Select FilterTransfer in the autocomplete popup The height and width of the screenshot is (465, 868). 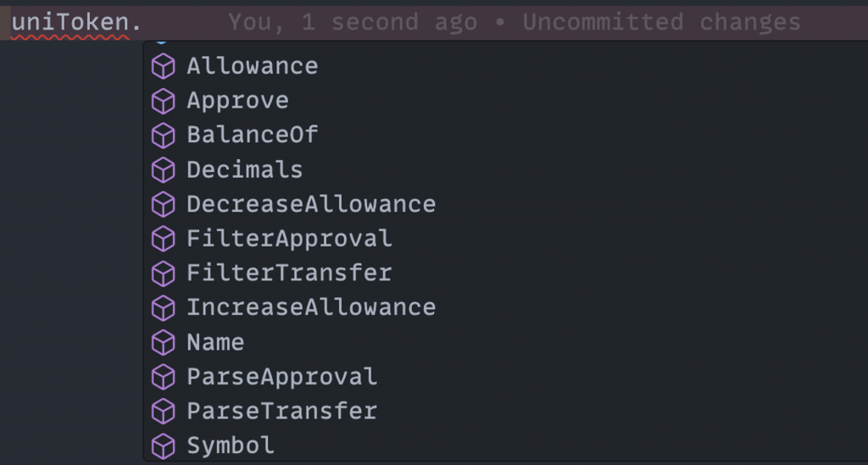pos(505,273)
